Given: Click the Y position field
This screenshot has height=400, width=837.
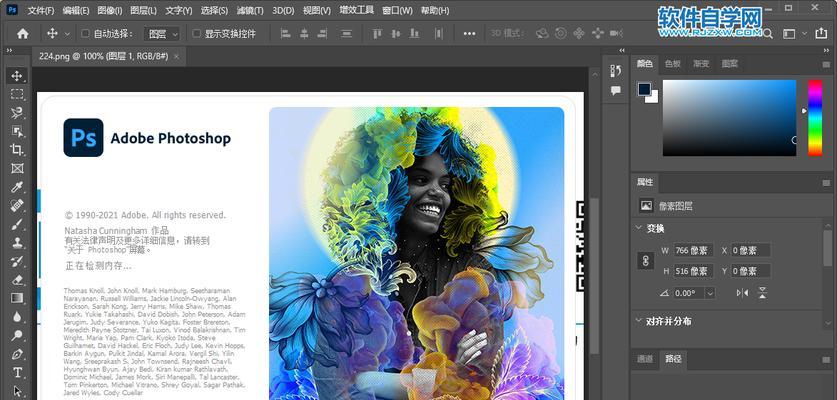Looking at the screenshot, I should (751, 271).
